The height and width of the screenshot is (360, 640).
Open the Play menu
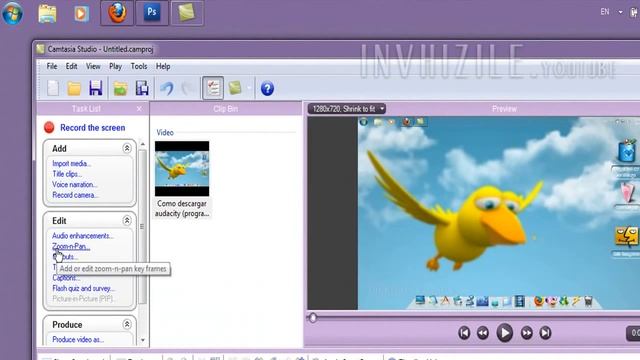116,66
